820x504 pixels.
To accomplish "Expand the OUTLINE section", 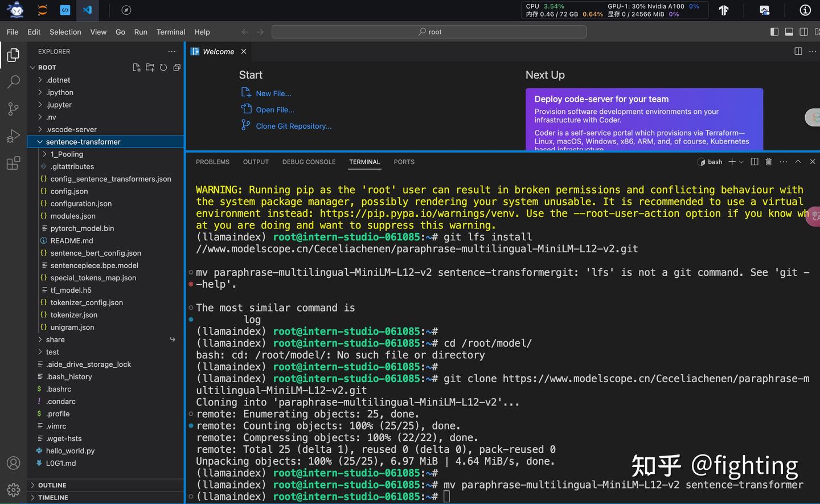I will [105, 485].
